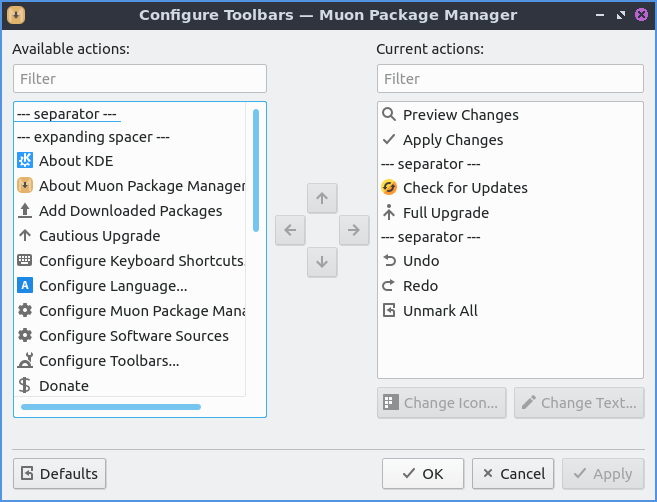Select the Full Upgrade icon
Screen dimensions: 657x502
(x=390, y=212)
